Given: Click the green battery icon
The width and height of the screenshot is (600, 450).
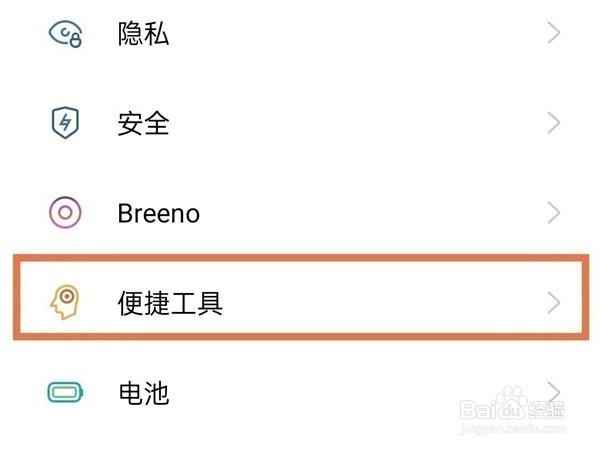Looking at the screenshot, I should click(x=66, y=392).
